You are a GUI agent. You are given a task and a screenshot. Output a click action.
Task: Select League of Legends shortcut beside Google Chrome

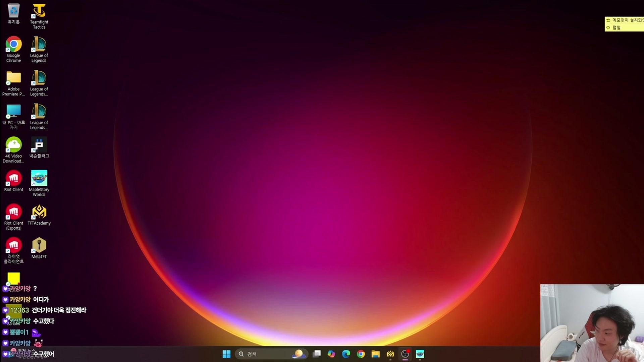(39, 50)
